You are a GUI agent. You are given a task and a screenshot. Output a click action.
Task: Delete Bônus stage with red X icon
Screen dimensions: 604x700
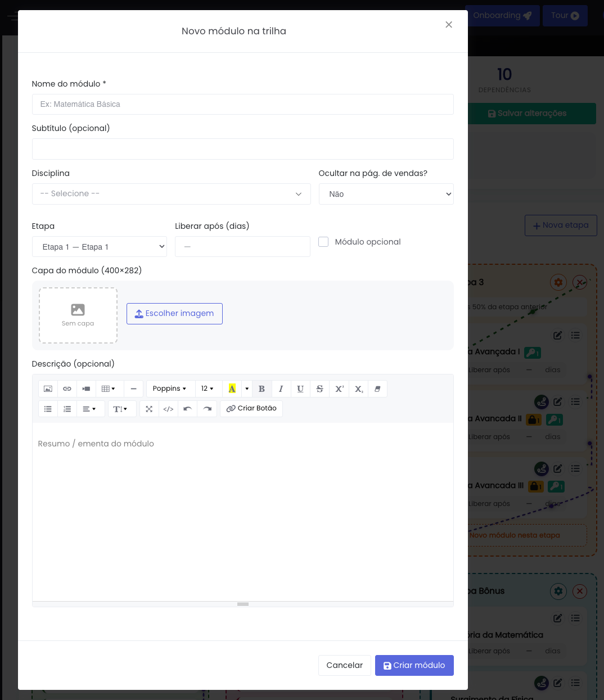[x=580, y=591]
